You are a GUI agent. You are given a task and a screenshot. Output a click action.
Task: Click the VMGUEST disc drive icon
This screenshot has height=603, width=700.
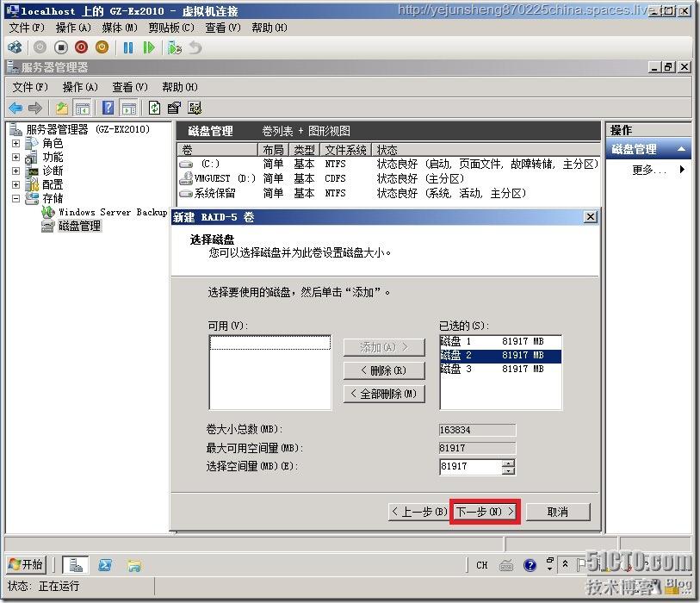click(186, 178)
